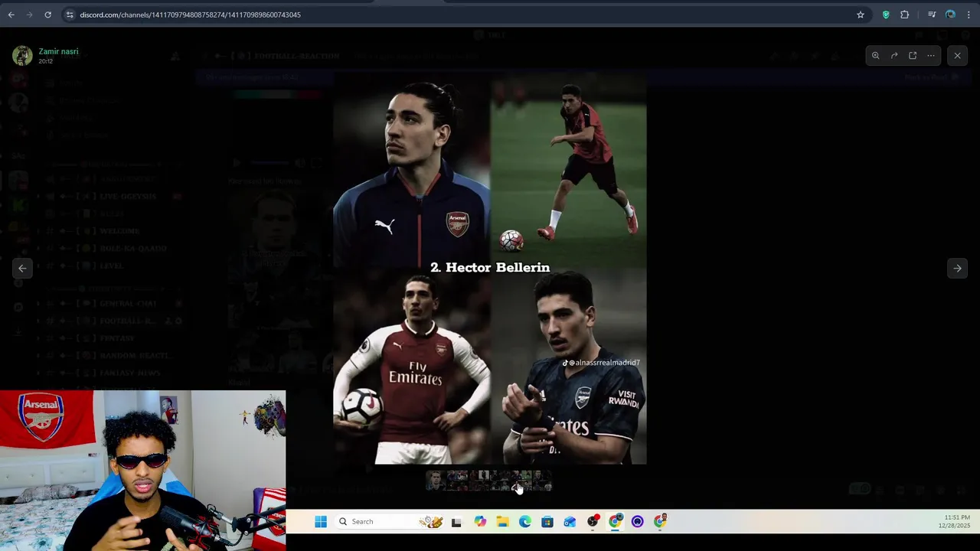Screen dimensions: 980x551
Task: Open the Chrome profile avatar
Action: click(950, 15)
